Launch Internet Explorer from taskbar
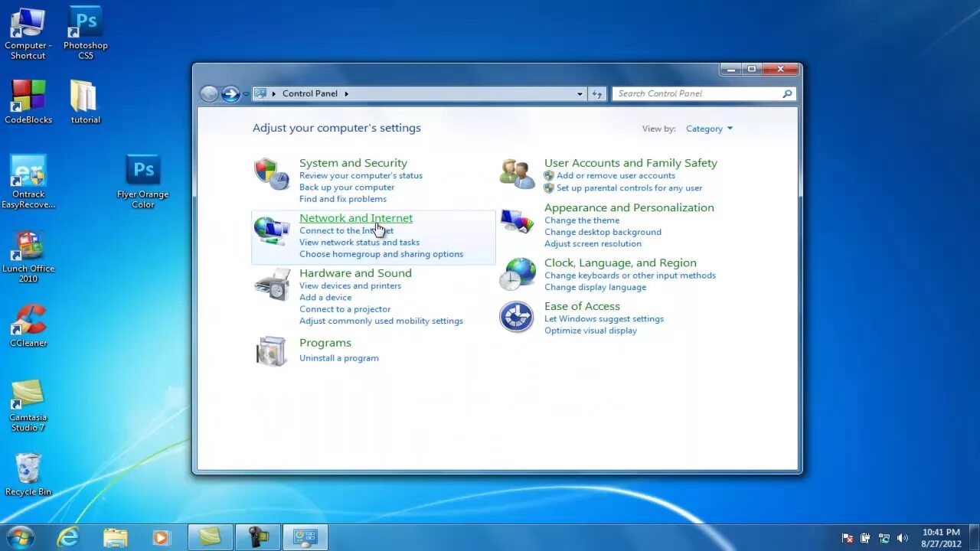The image size is (980, 551). coord(68,537)
